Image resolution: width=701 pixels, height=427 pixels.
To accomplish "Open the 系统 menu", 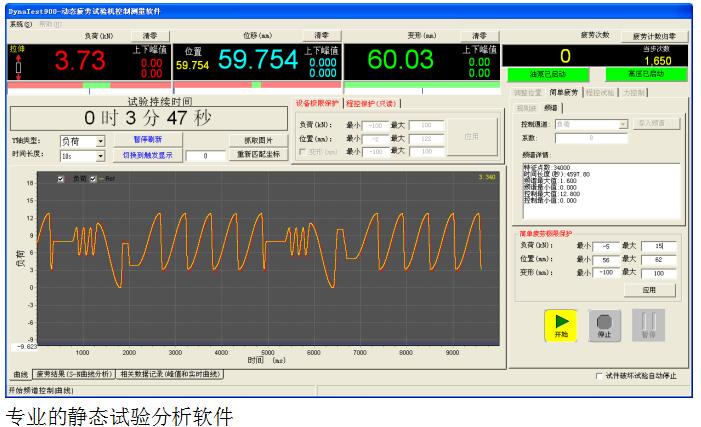I will coord(20,23).
